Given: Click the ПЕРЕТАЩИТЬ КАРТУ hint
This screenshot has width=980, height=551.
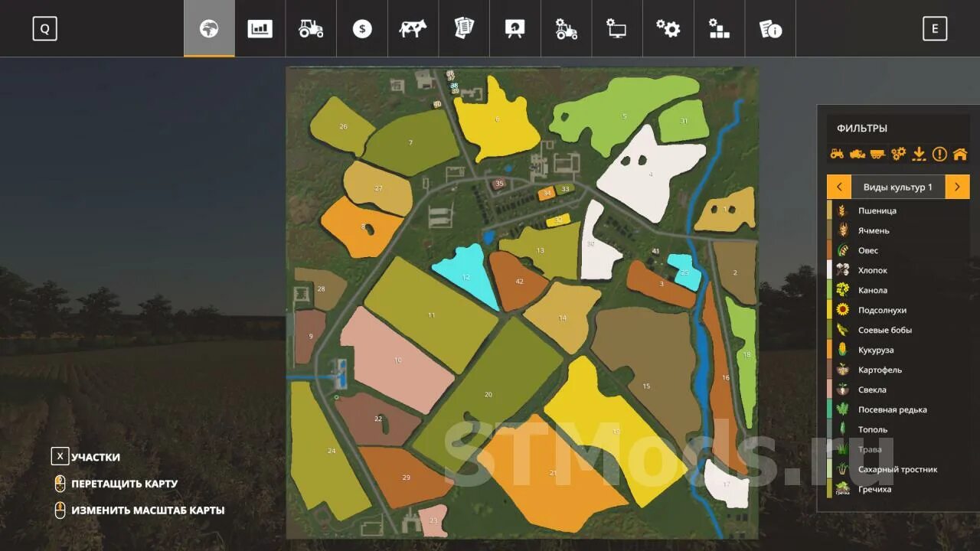Looking at the screenshot, I should click(x=115, y=484).
